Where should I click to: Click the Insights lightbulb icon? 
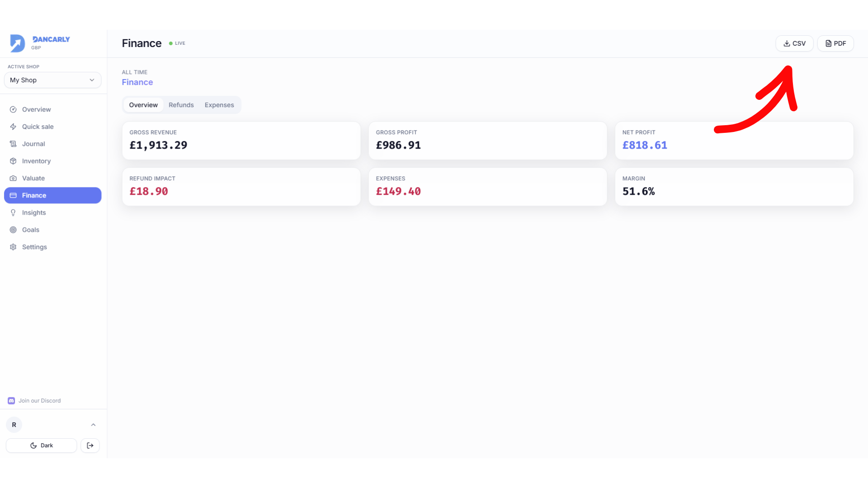point(13,212)
